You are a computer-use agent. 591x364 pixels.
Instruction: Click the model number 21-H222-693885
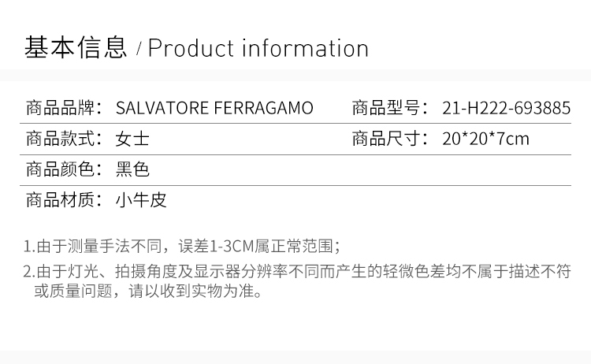click(x=507, y=108)
